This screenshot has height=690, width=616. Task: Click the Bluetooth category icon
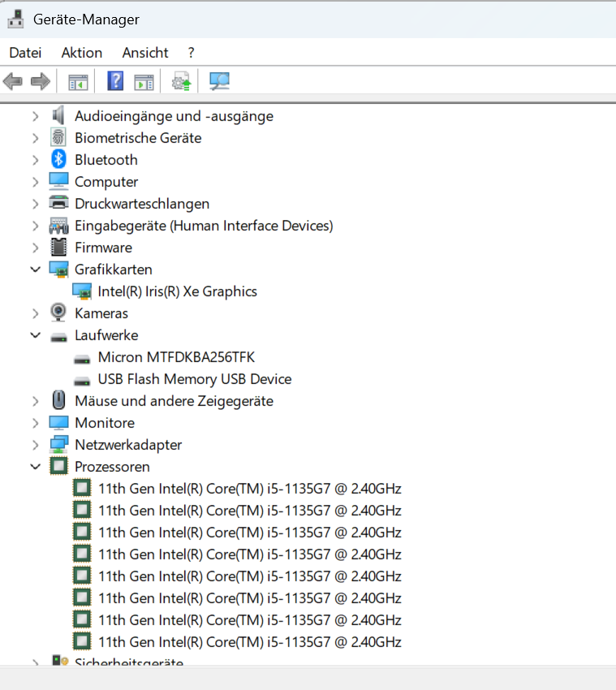pyautogui.click(x=58, y=159)
